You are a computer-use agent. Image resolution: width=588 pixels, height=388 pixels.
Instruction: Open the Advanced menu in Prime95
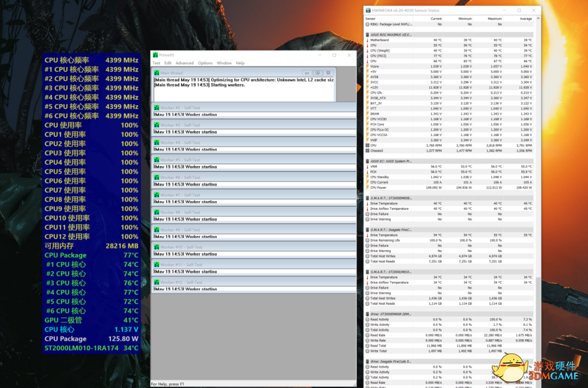pos(185,63)
